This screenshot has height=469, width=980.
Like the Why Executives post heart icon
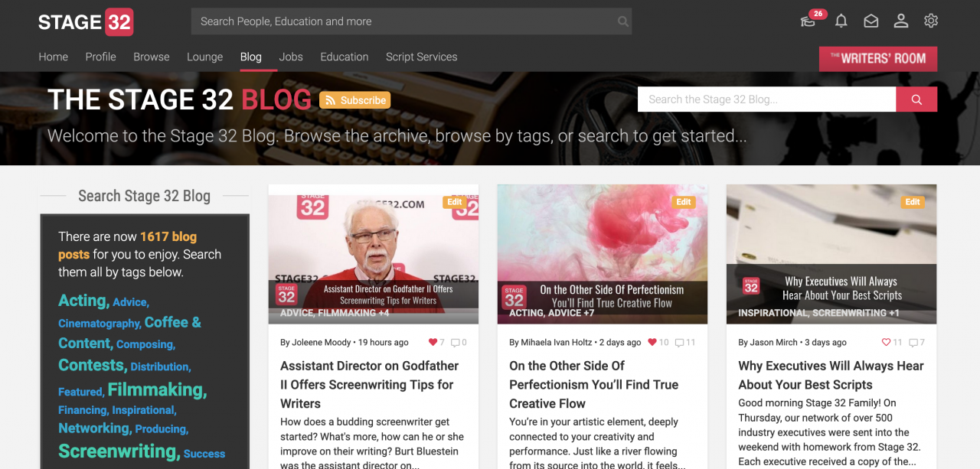pyautogui.click(x=887, y=343)
